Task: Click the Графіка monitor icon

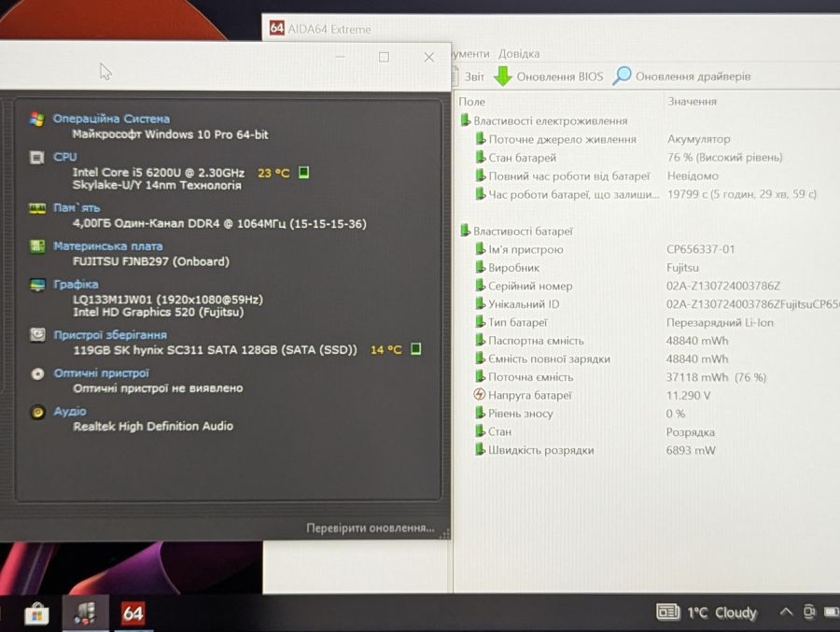Action: [37, 285]
